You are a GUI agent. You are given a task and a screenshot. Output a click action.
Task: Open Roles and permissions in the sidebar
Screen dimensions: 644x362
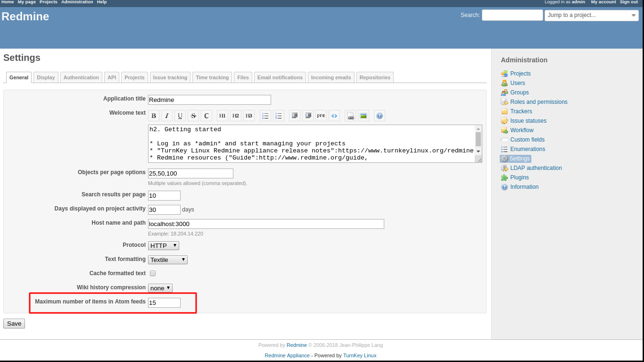(538, 101)
